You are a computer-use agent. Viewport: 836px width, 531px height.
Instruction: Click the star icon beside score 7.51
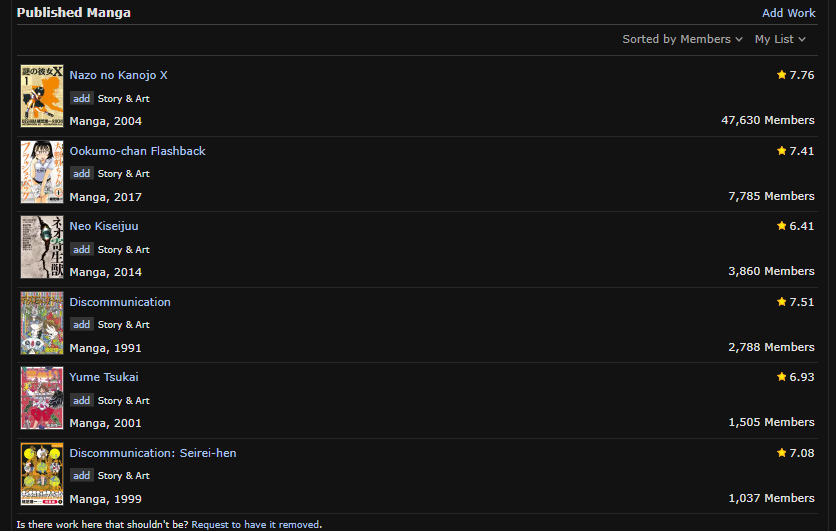tap(782, 302)
